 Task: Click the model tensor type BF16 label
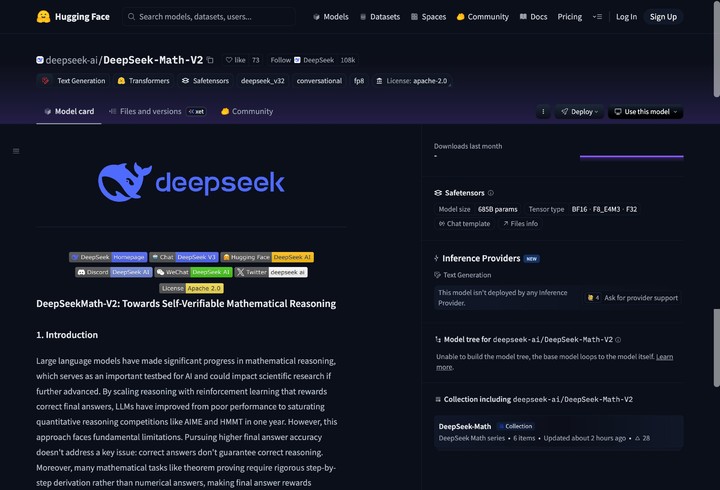579,209
